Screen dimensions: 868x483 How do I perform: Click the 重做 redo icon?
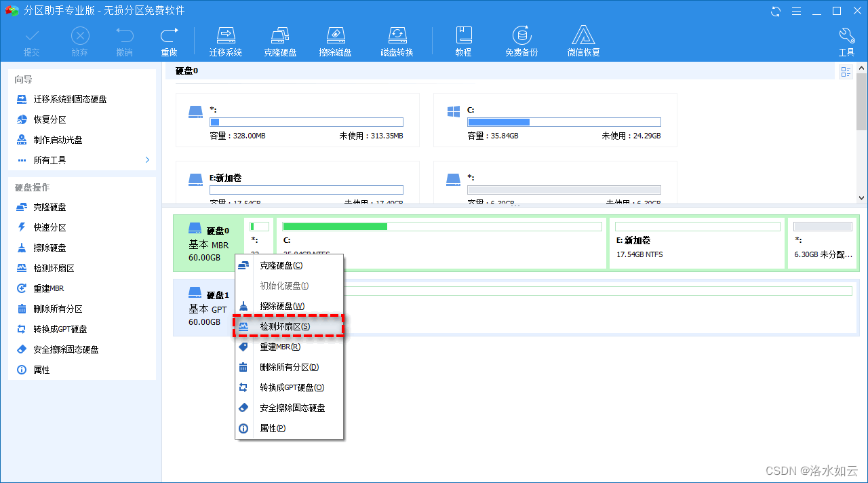[169, 41]
